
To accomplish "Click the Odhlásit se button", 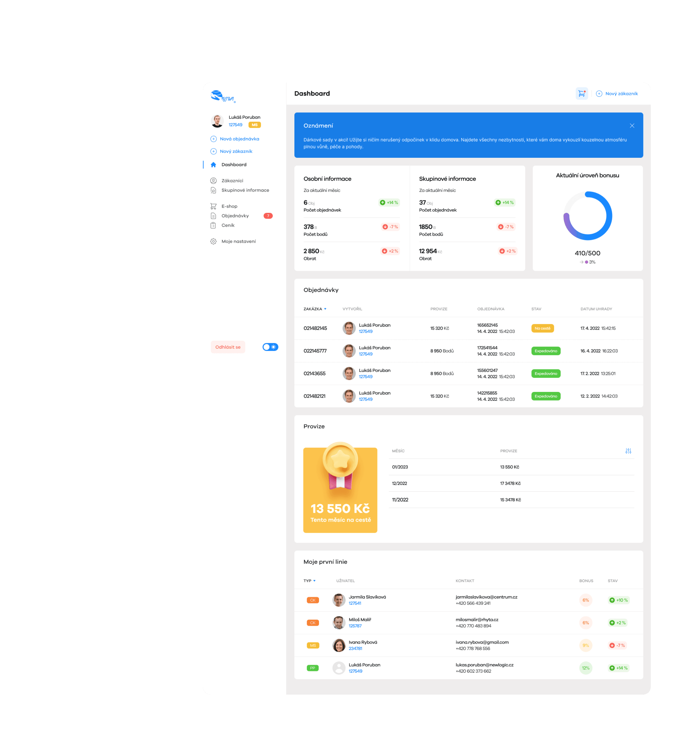I will tap(228, 347).
